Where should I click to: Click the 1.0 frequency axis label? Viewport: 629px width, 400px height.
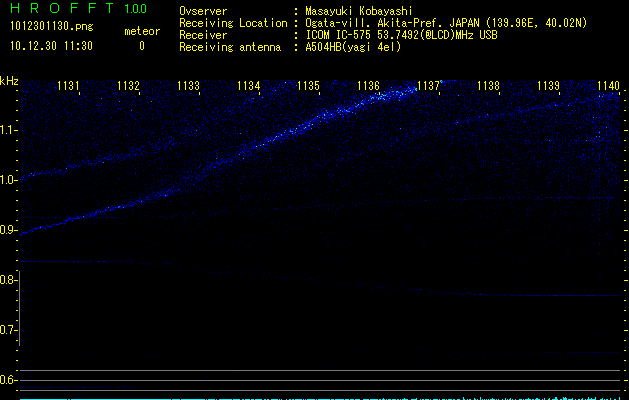coord(8,180)
